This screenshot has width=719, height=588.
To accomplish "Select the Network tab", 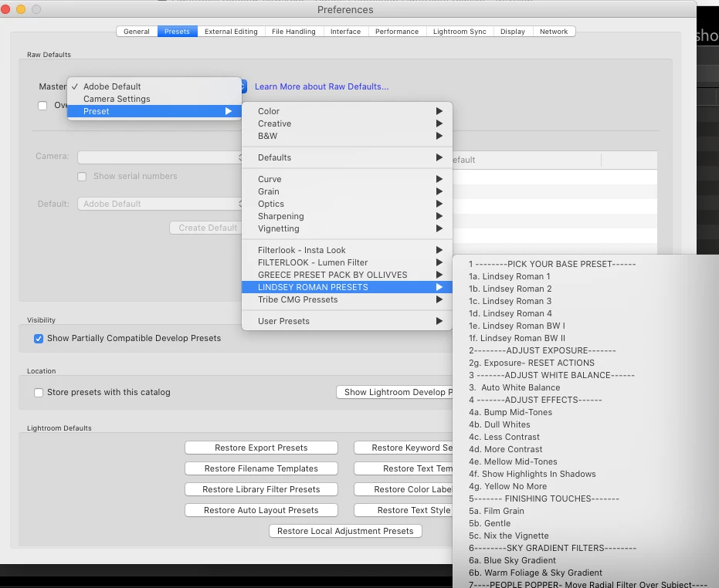I will coord(554,31).
